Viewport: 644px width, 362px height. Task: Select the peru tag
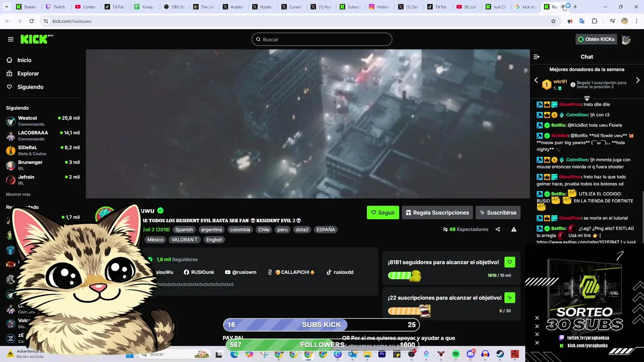(282, 229)
